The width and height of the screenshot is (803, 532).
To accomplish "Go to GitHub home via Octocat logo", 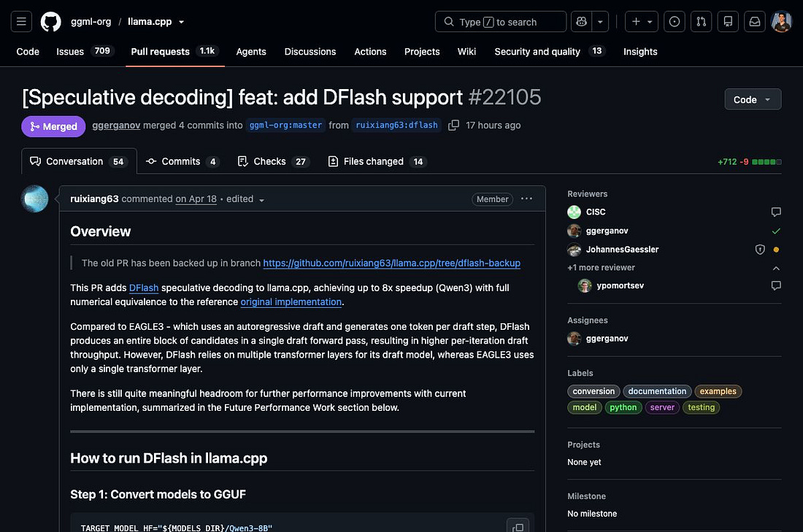I will (x=50, y=21).
